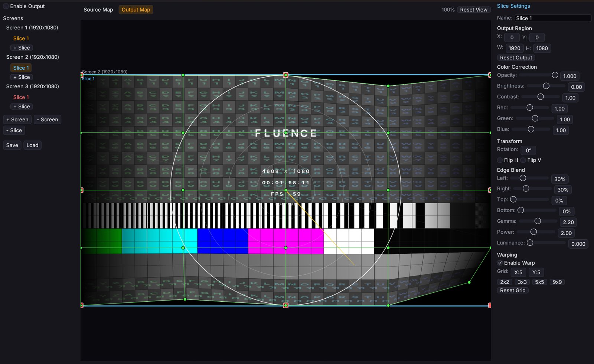This screenshot has width=594, height=364.
Task: Click the Reset Output button
Action: tap(516, 58)
